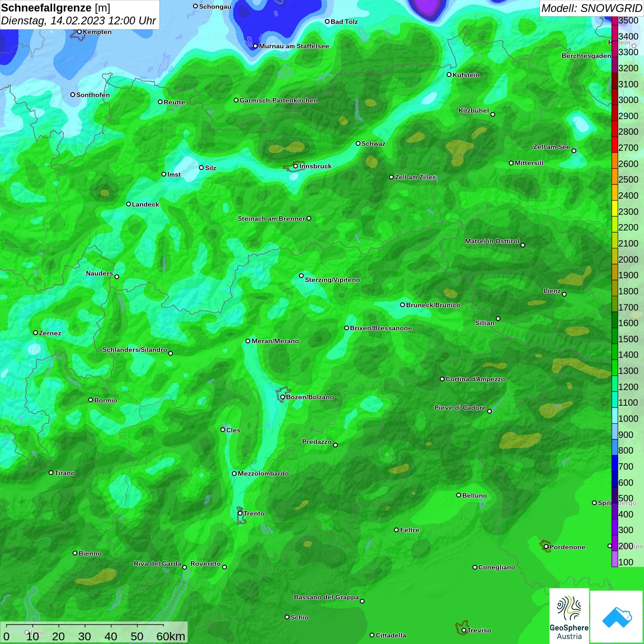The image size is (644, 644).
Task: Click the Lienz marker dot
Action: tap(564, 294)
